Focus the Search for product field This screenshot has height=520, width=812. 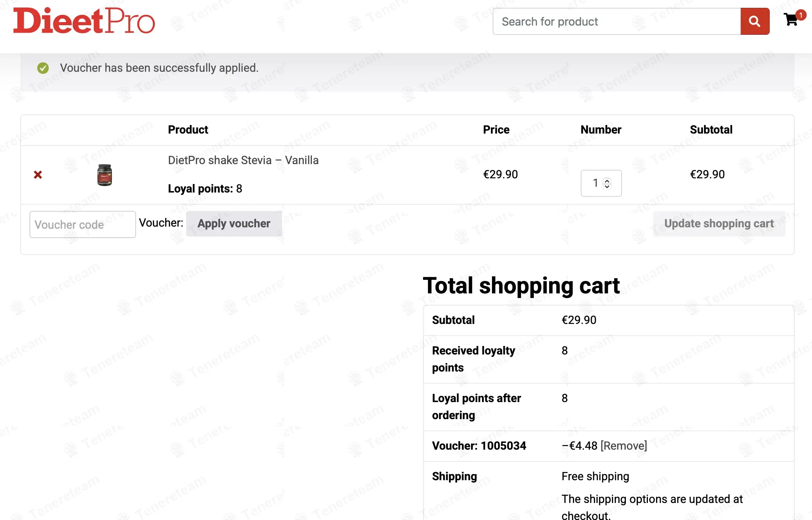click(617, 21)
